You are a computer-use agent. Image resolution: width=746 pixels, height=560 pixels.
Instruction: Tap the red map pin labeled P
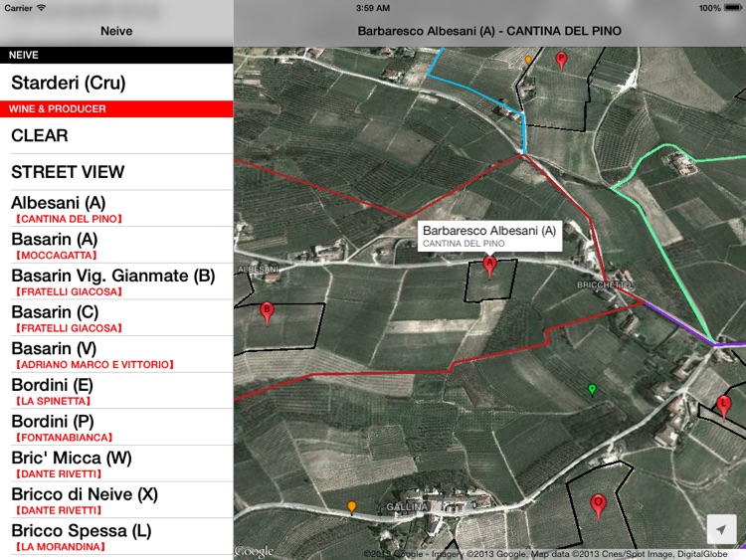[561, 61]
